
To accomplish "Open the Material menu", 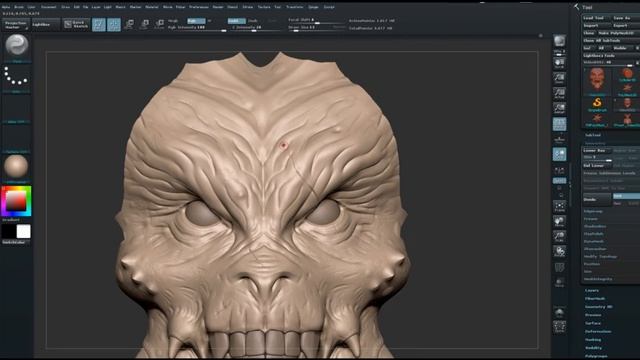I will tap(152, 7).
